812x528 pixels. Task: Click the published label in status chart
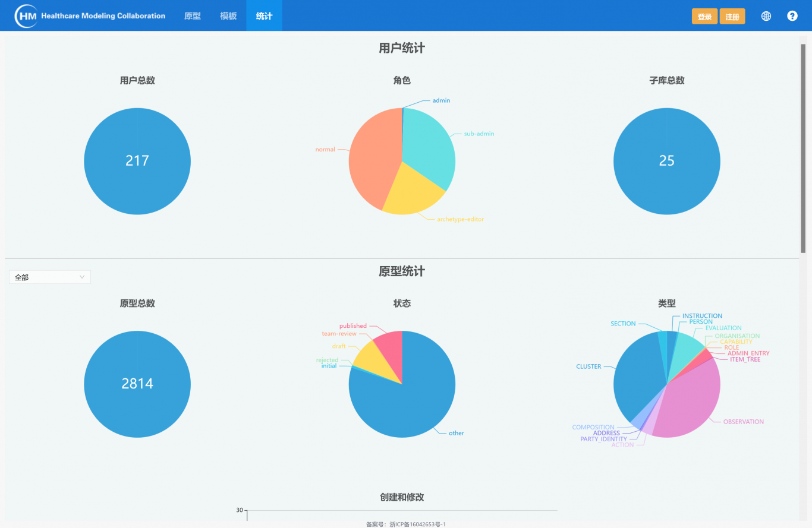[353, 326]
